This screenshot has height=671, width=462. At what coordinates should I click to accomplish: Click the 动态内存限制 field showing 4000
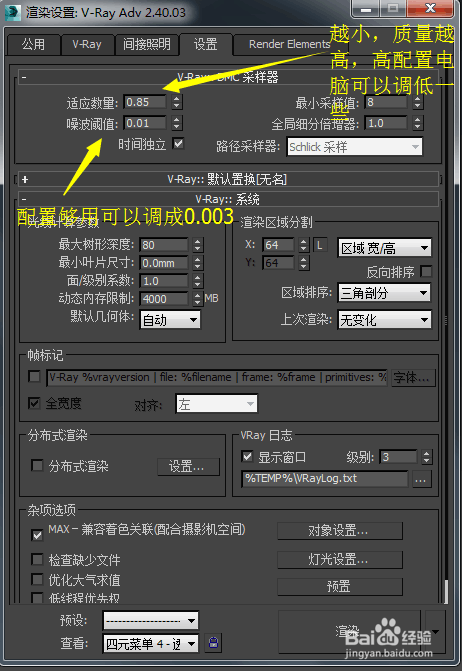tap(164, 299)
